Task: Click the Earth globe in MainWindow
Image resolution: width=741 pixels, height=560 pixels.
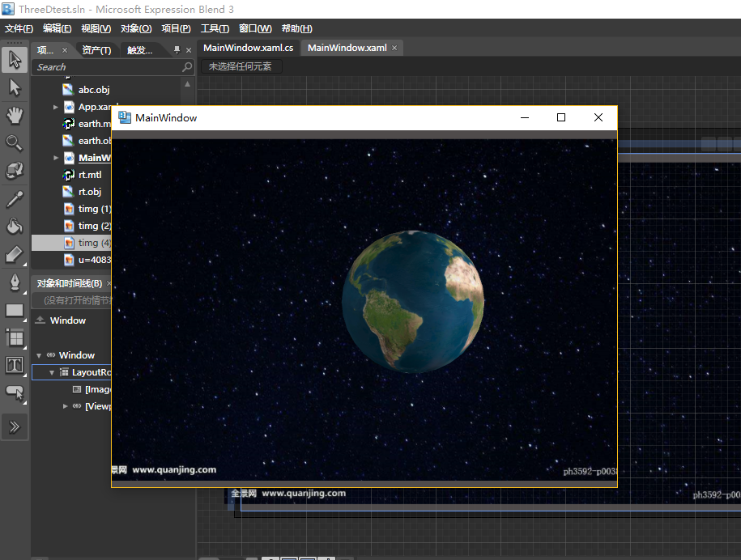Action: (413, 301)
